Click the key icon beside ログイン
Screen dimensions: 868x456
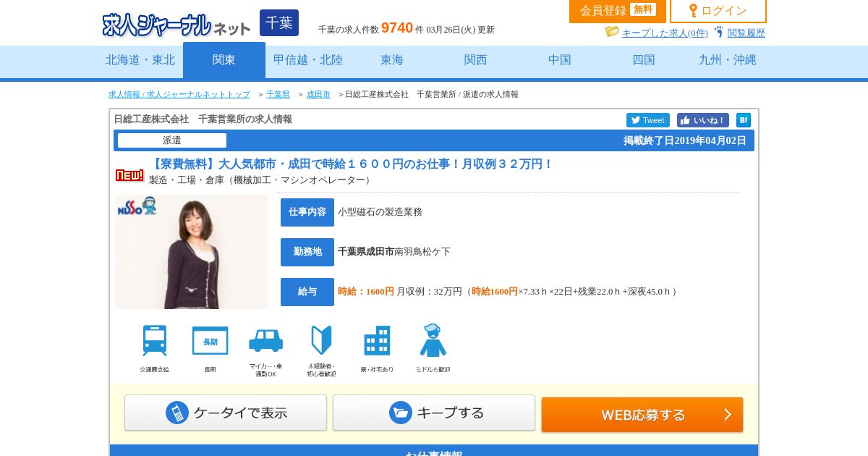tap(693, 11)
